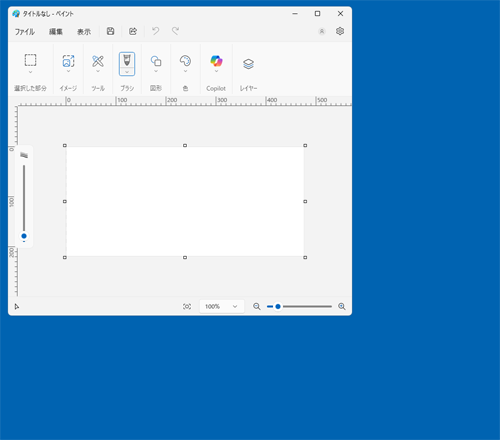The width and height of the screenshot is (500, 440).
Task: Select the ブラシ brush tool
Action: coord(127,60)
